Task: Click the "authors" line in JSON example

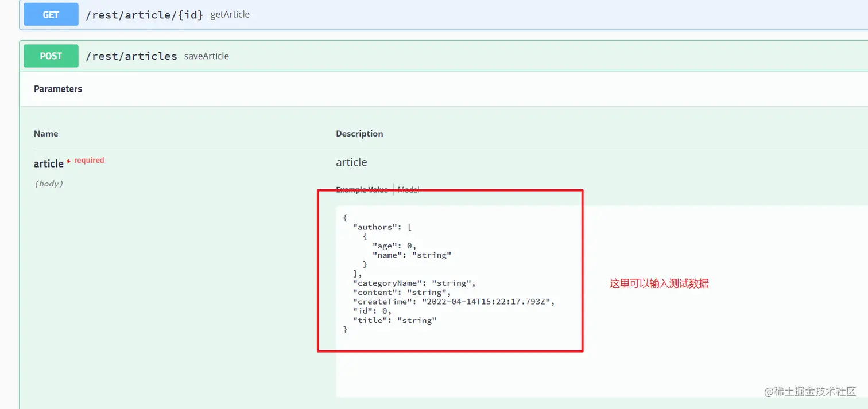Action: [x=382, y=227]
